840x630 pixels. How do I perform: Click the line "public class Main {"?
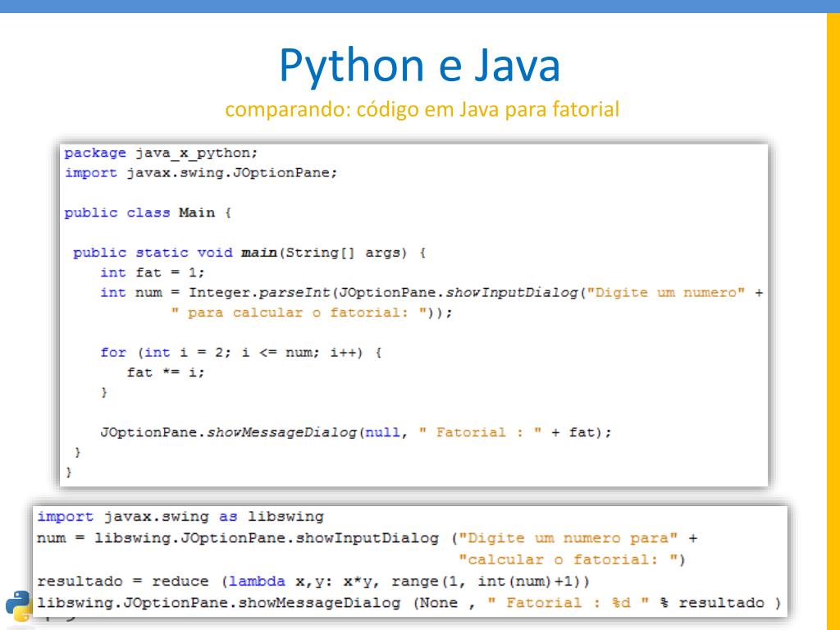click(x=148, y=212)
